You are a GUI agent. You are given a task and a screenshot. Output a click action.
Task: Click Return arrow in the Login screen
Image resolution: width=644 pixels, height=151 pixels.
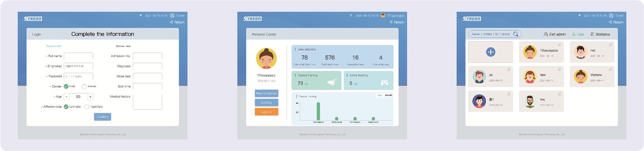(x=171, y=22)
